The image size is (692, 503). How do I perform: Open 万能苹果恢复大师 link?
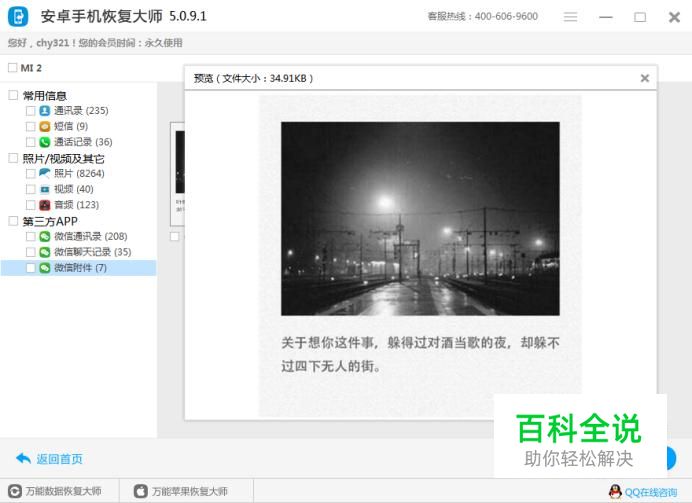tap(190, 491)
